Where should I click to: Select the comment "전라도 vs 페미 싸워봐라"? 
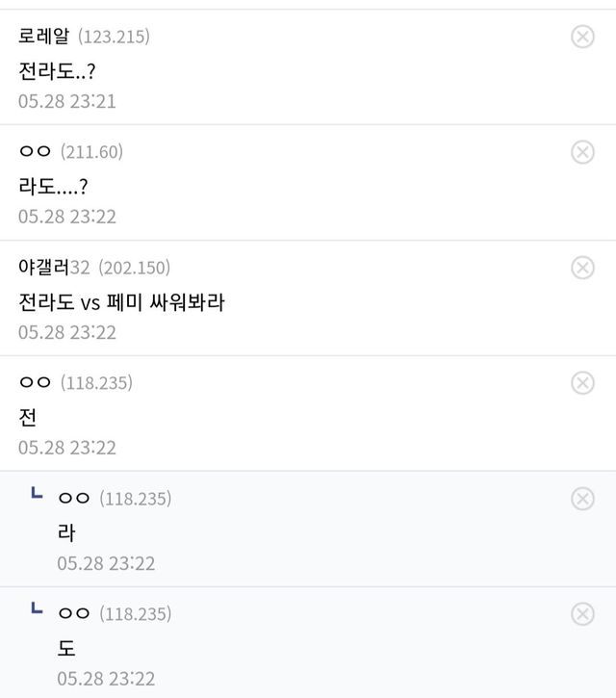tap(121, 302)
